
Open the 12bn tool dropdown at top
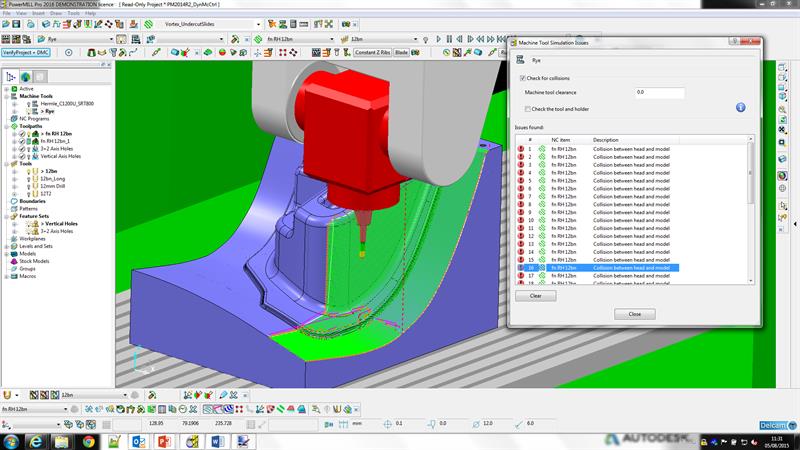[x=415, y=39]
